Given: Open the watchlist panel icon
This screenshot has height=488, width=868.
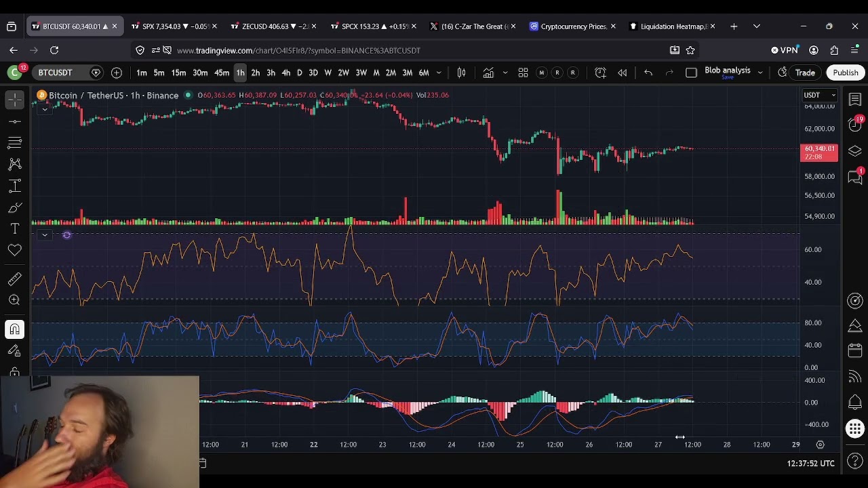Looking at the screenshot, I should [855, 100].
